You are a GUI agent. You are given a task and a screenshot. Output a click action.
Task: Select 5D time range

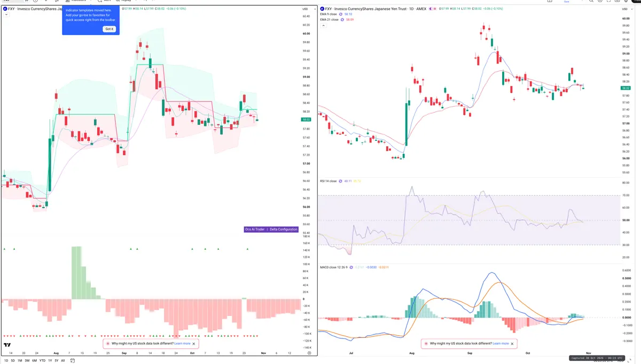point(13,361)
